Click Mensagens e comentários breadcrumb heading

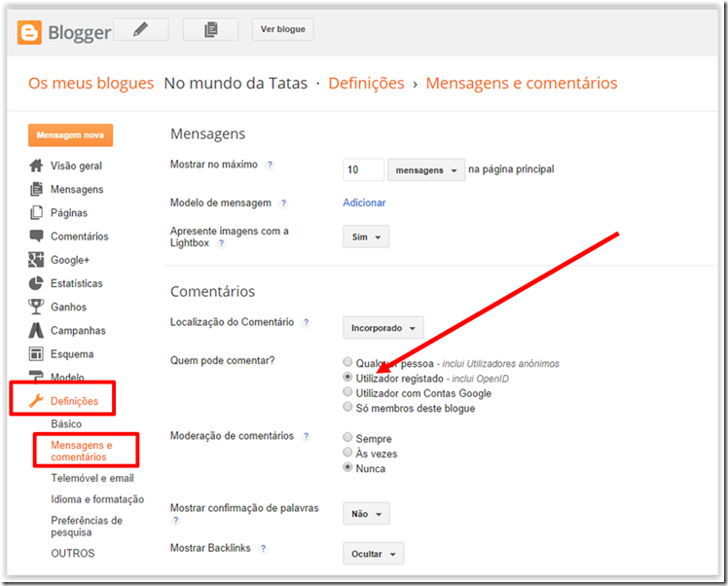click(522, 83)
